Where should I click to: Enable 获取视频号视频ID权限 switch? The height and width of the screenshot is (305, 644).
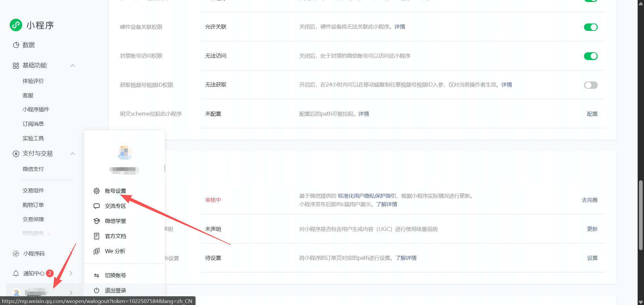(x=591, y=85)
